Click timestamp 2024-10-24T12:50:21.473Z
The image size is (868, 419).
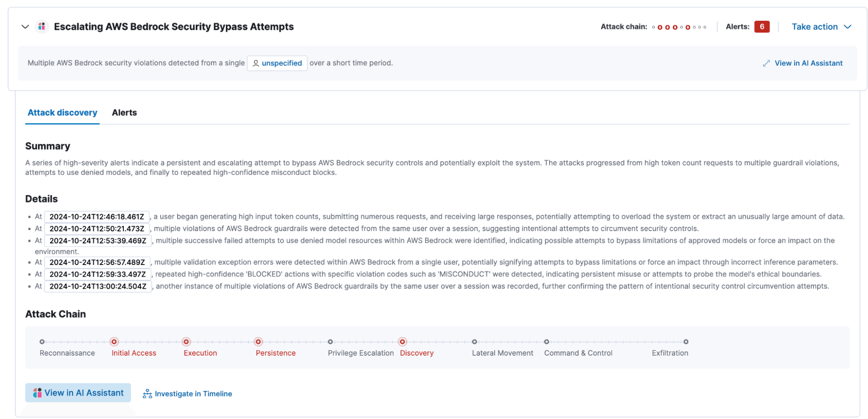[97, 229]
